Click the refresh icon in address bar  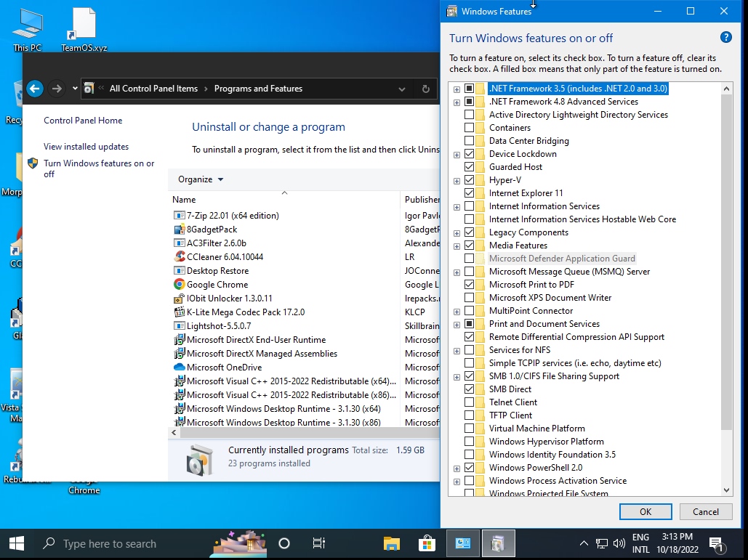(x=425, y=89)
